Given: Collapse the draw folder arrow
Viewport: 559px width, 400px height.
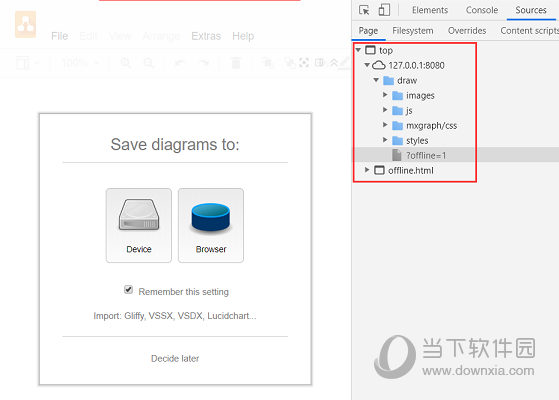Looking at the screenshot, I should tap(376, 80).
